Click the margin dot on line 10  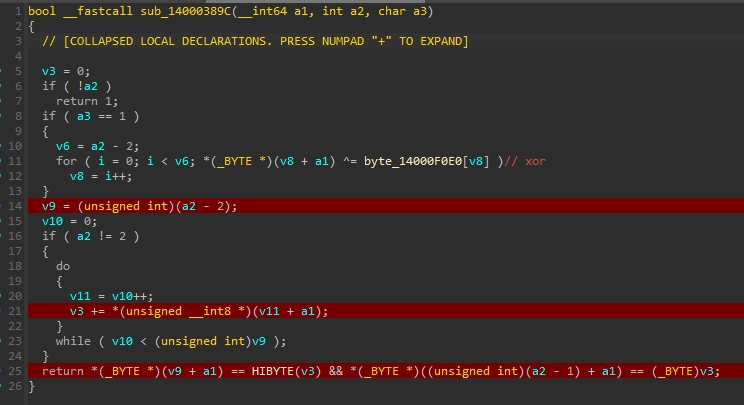4,146
